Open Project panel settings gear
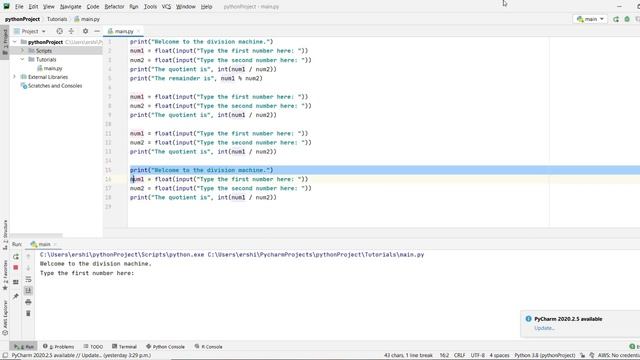This screenshot has width=640, height=360. (x=85, y=31)
